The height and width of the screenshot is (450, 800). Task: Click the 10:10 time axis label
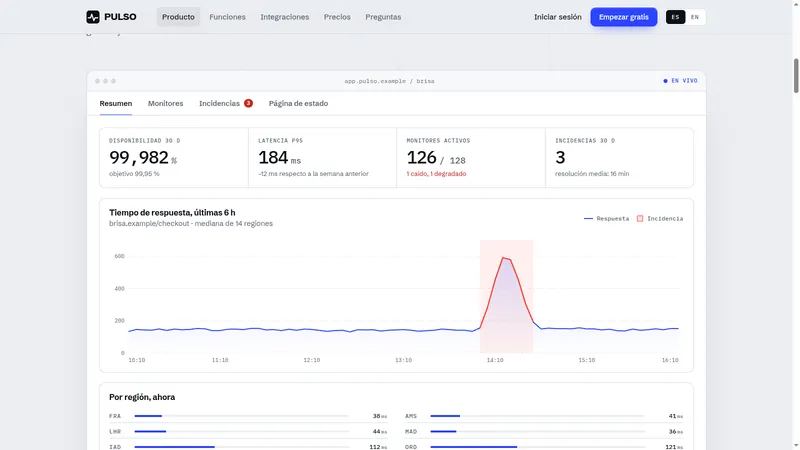tap(137, 360)
